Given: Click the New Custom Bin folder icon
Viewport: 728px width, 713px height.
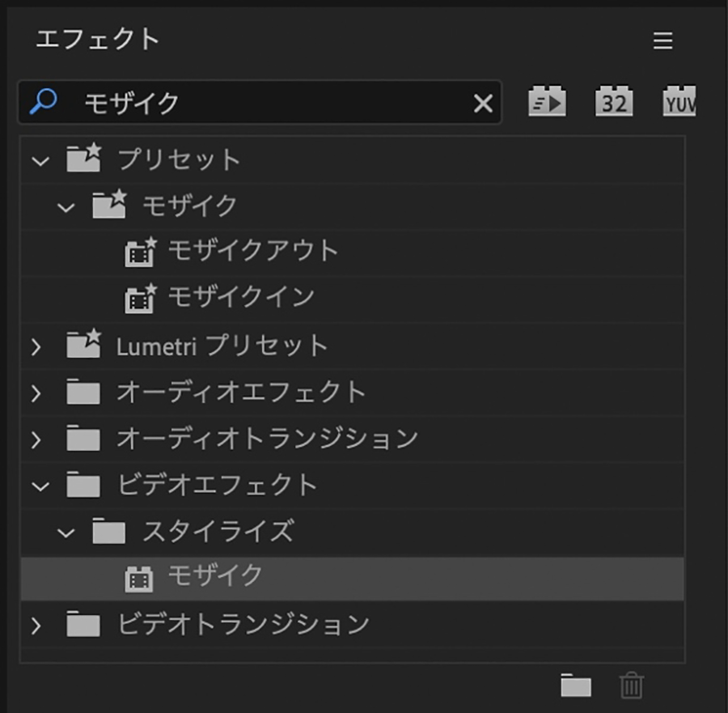Looking at the screenshot, I should pyautogui.click(x=576, y=686).
